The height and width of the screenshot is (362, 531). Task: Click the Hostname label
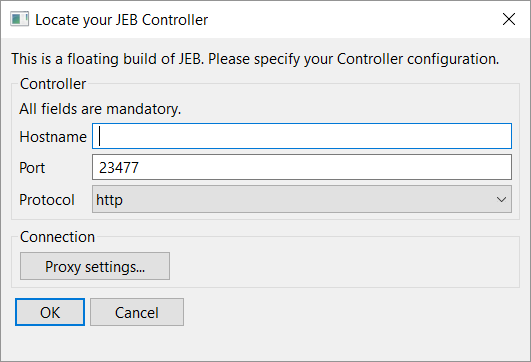(x=53, y=137)
